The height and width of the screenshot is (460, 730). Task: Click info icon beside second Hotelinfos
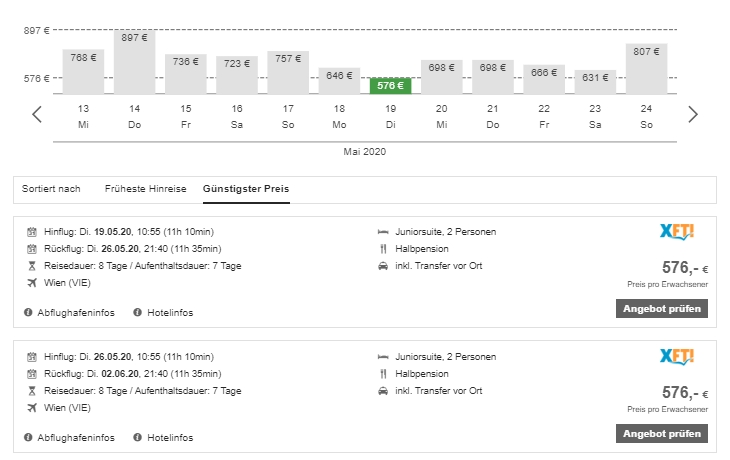[138, 438]
